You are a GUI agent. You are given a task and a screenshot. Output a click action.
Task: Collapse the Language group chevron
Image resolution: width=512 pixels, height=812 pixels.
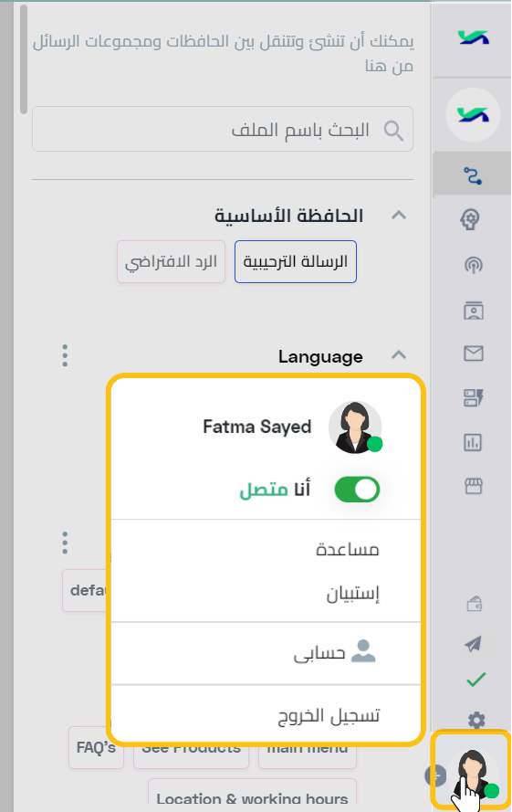pyautogui.click(x=399, y=355)
